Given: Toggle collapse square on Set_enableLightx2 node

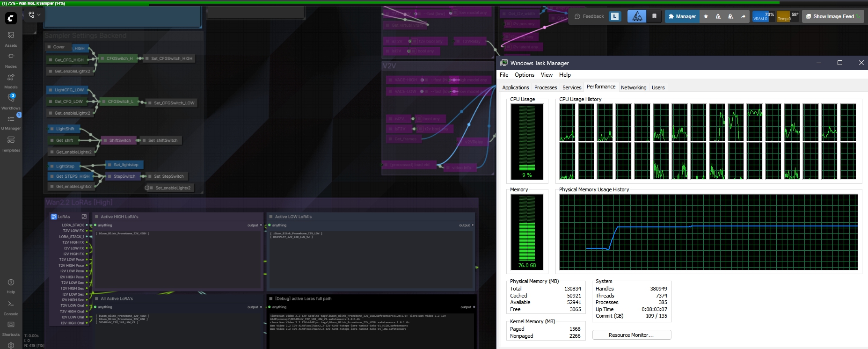Looking at the screenshot, I should [151, 188].
